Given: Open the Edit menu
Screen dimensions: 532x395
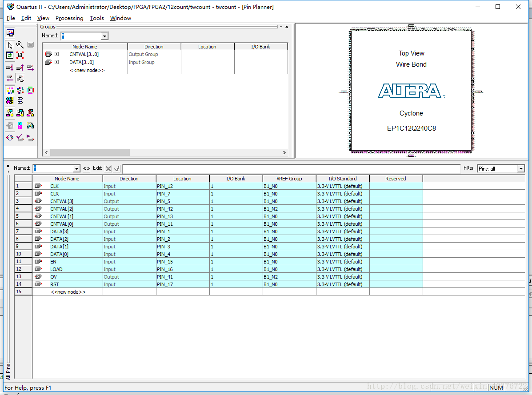Looking at the screenshot, I should 26,18.
